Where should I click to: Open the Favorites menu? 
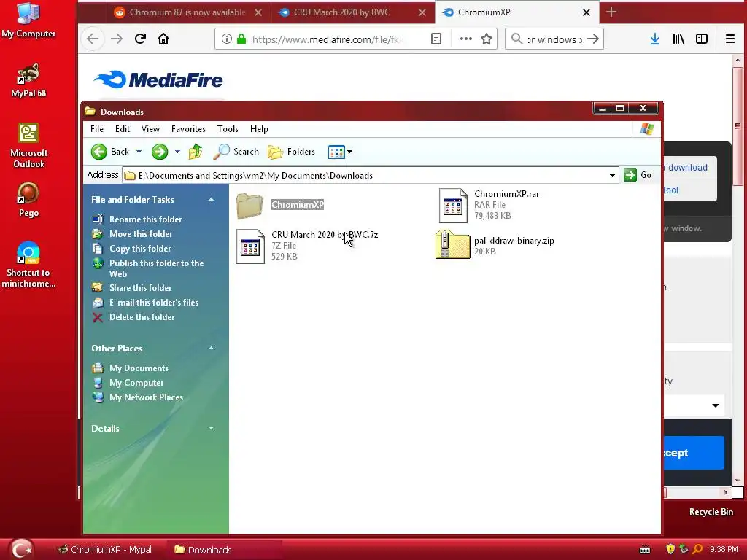pos(188,129)
